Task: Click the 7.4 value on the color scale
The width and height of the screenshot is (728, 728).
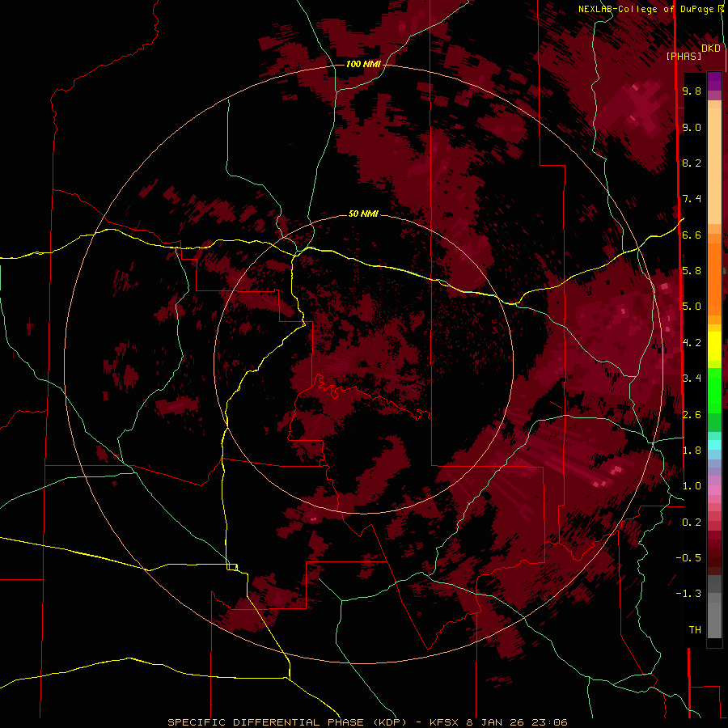Action: tap(692, 199)
